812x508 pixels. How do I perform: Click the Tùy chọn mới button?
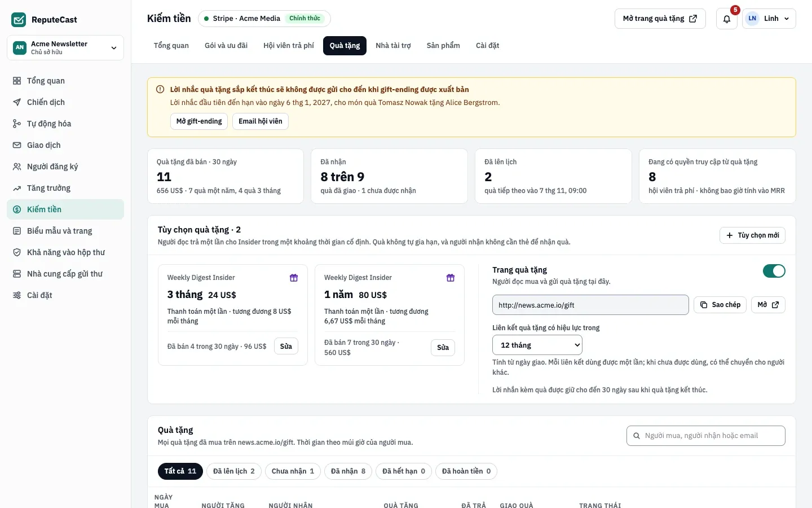click(752, 235)
